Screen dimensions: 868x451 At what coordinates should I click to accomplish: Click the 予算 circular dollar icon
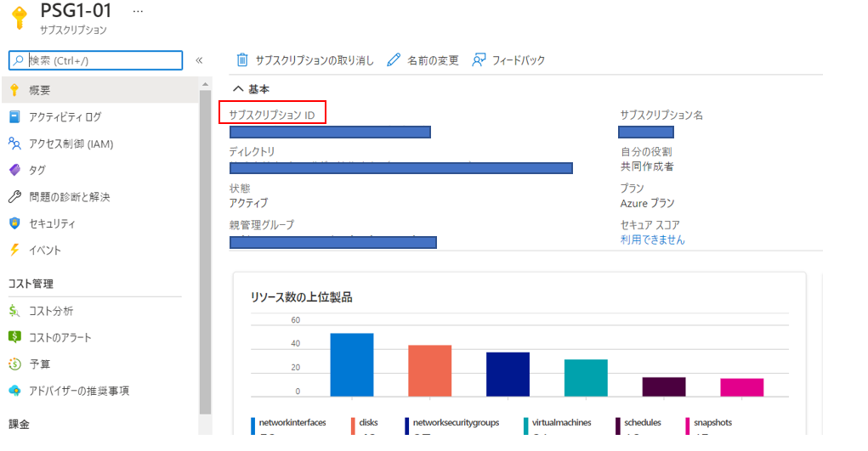click(15, 364)
